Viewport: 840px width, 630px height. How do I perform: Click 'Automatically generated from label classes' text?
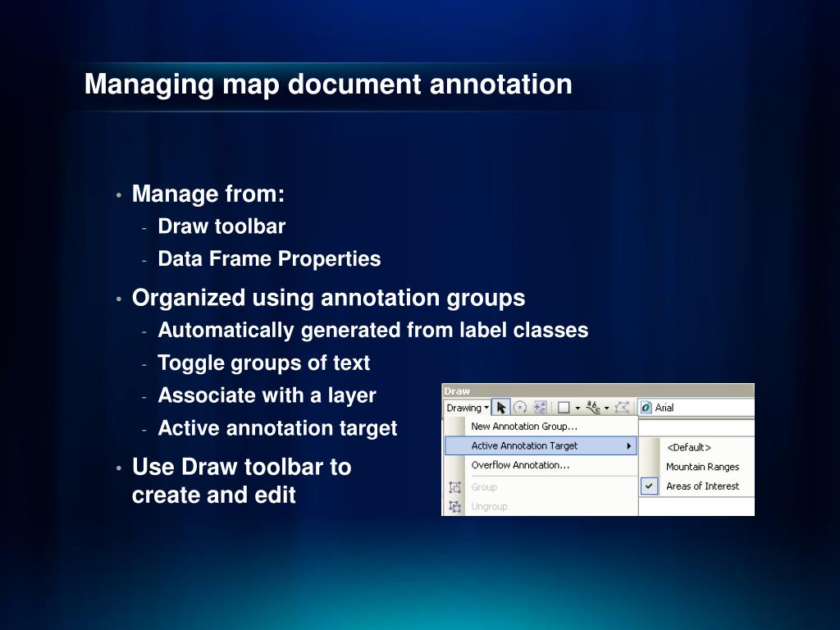tap(373, 331)
